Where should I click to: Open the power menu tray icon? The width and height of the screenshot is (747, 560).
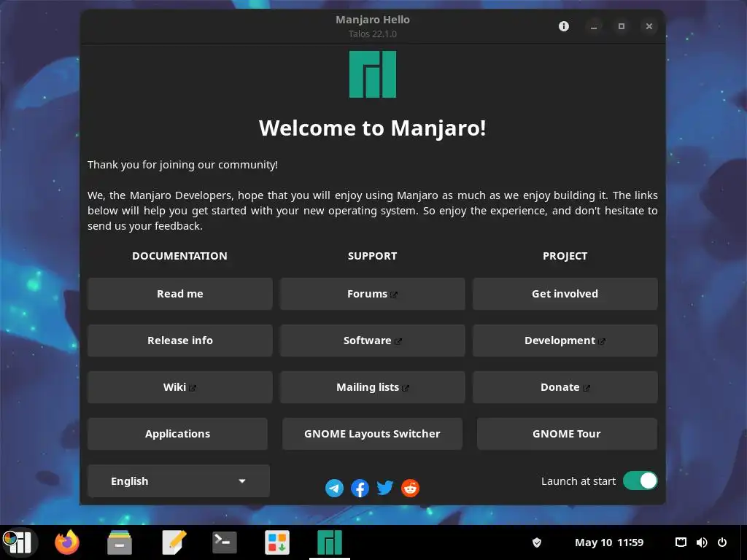722,542
